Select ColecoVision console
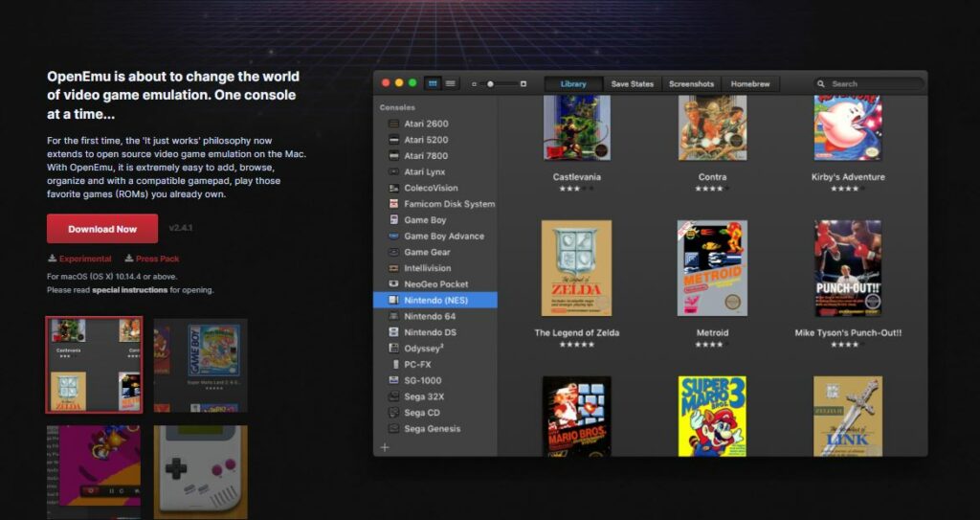The image size is (980, 520). [x=435, y=188]
